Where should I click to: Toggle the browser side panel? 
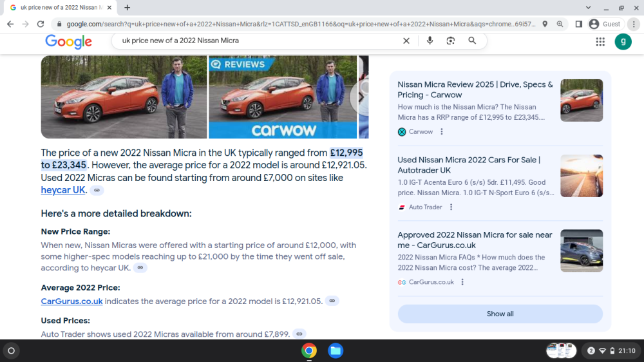[579, 24]
